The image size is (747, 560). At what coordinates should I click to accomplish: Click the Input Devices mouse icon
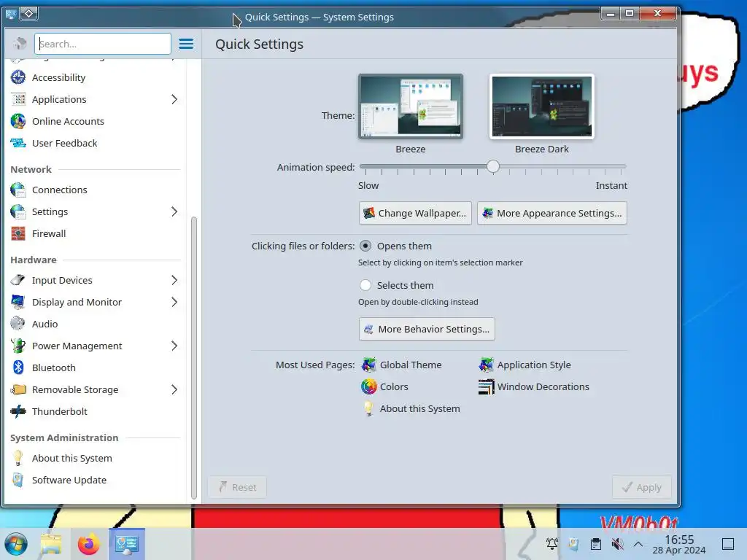[x=18, y=280]
